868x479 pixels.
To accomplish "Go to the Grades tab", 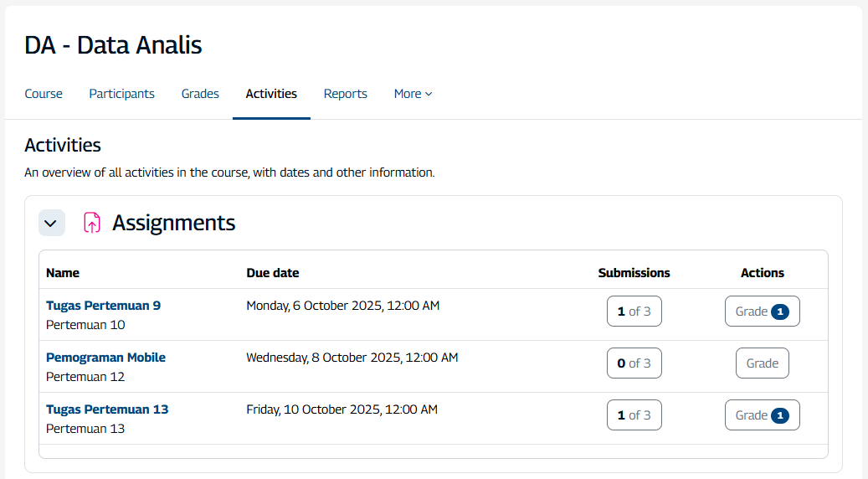I will tap(200, 94).
